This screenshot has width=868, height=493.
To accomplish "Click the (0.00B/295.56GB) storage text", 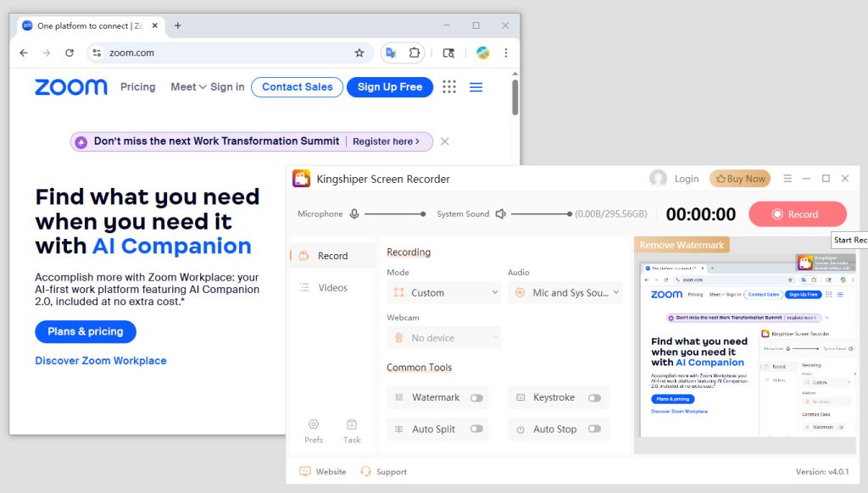I will pyautogui.click(x=610, y=214).
